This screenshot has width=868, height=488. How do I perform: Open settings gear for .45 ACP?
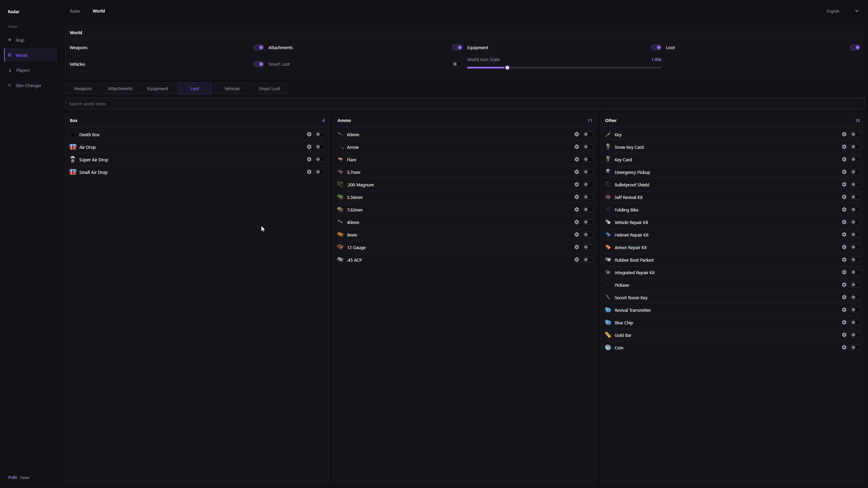pyautogui.click(x=576, y=260)
